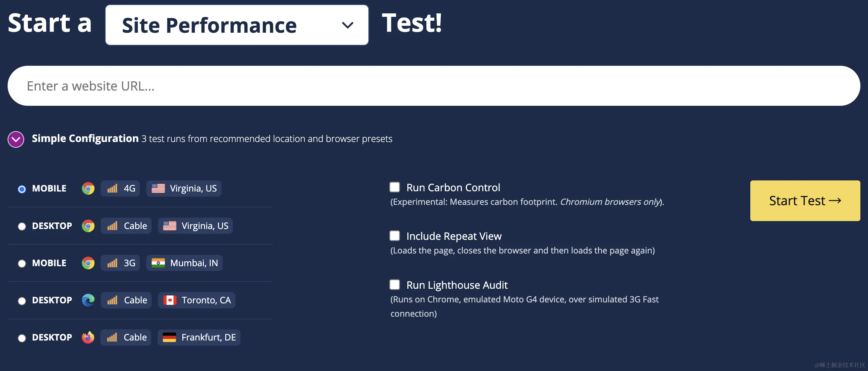Check the Include Repeat View option
868x371 pixels.
pyautogui.click(x=395, y=236)
